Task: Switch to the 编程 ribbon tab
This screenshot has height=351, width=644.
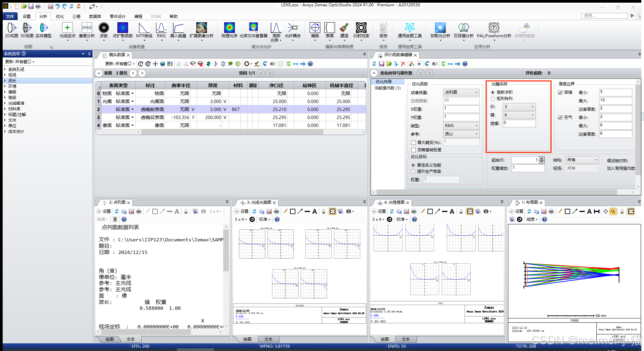Action: [138, 16]
